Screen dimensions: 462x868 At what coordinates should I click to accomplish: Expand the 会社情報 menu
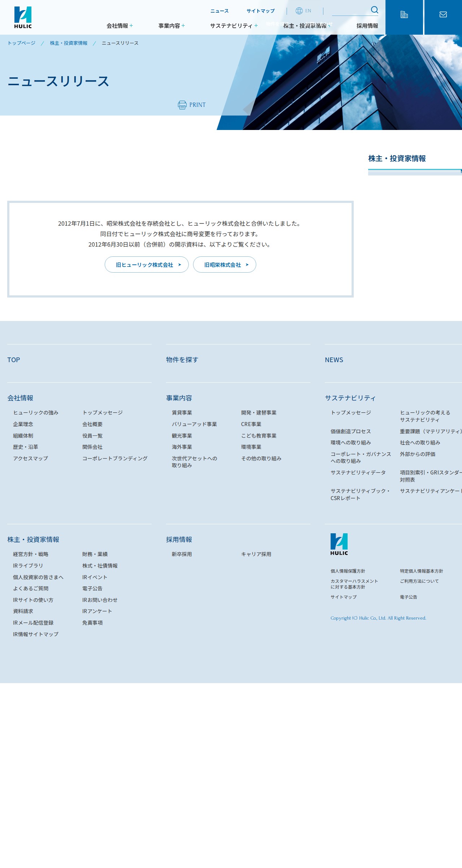pyautogui.click(x=119, y=26)
